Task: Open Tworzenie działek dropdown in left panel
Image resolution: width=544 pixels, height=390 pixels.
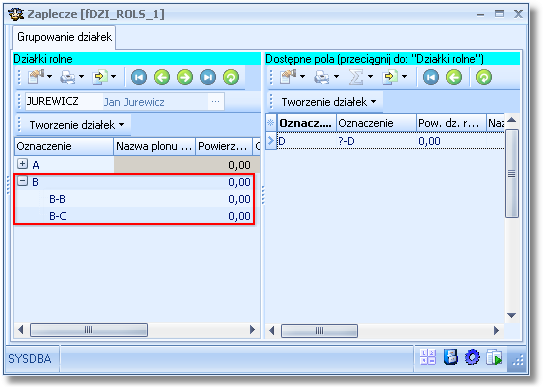Action: pyautogui.click(x=77, y=125)
